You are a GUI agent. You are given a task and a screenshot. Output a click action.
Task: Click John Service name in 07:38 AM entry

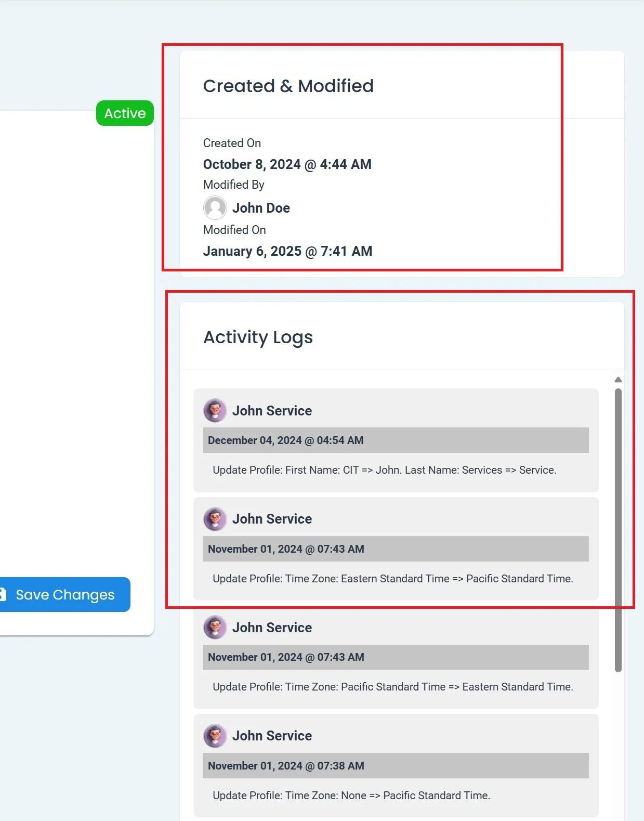pos(272,736)
